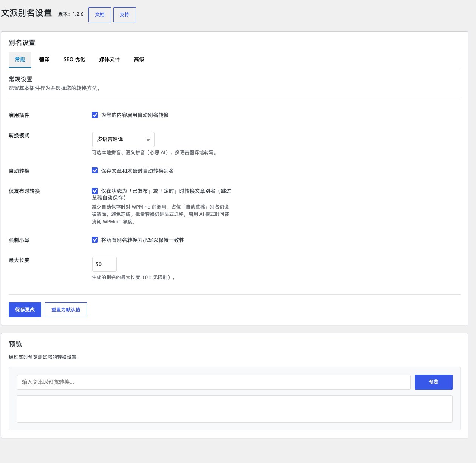The height and width of the screenshot is (463, 476).
Task: Click the 保存更改 button
Action: click(25, 310)
